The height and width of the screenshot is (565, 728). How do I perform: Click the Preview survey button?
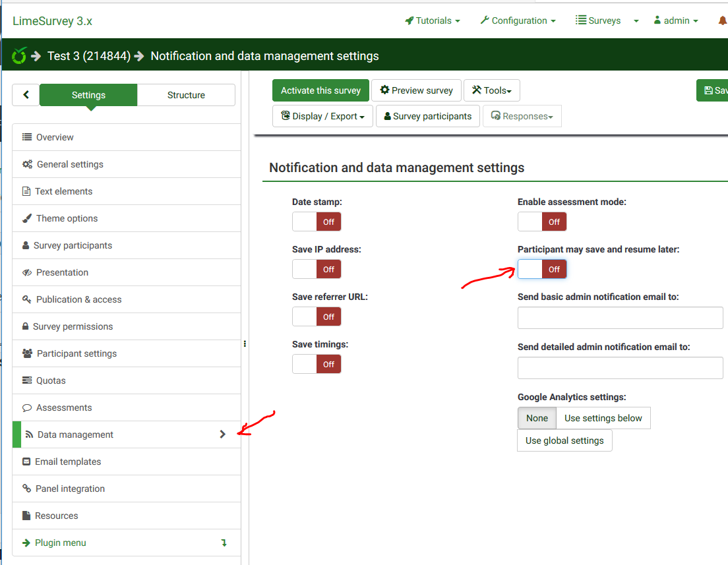[x=416, y=90]
